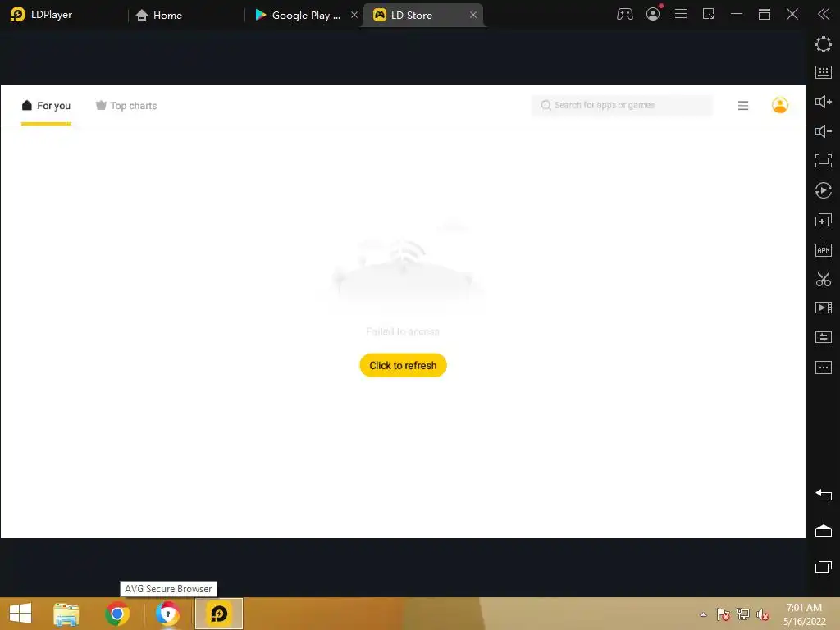Open network status tray icon

point(743,614)
